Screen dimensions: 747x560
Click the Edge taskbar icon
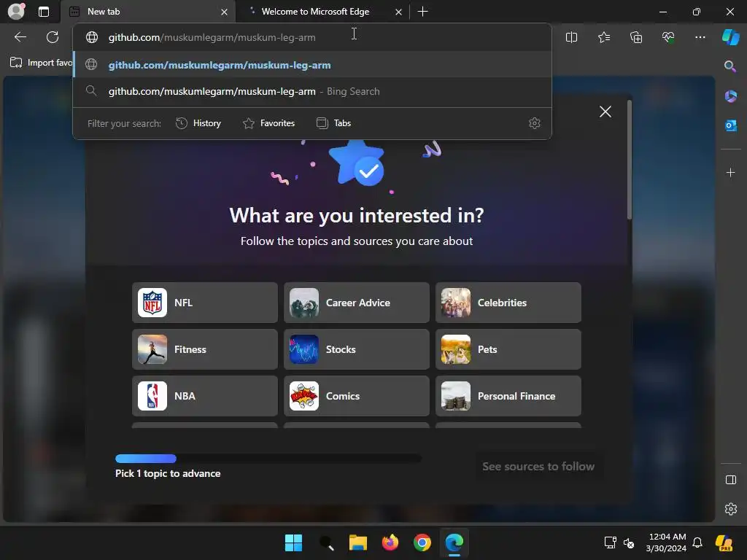(454, 542)
